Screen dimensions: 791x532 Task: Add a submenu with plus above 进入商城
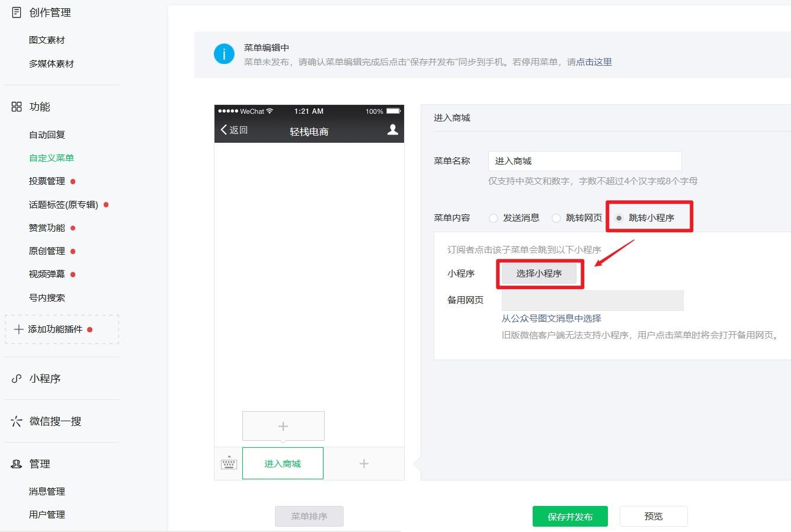(x=283, y=426)
